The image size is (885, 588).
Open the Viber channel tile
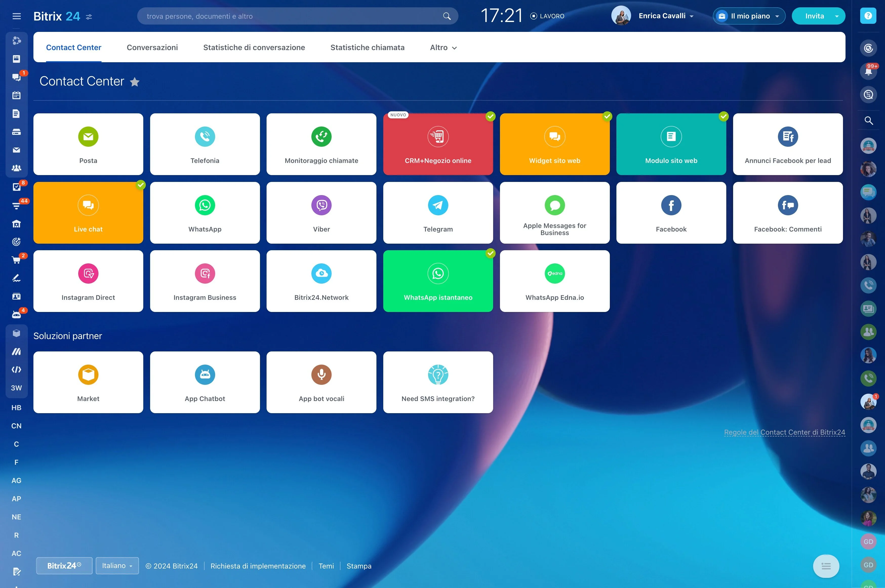(321, 213)
